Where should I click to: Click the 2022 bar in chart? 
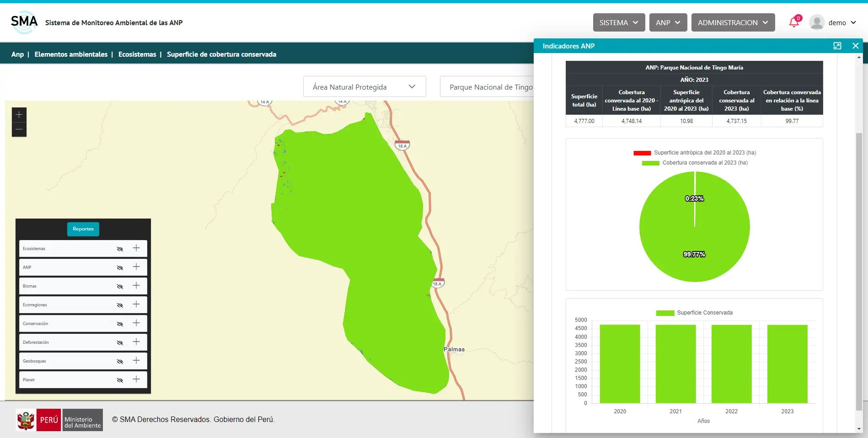tap(731, 364)
